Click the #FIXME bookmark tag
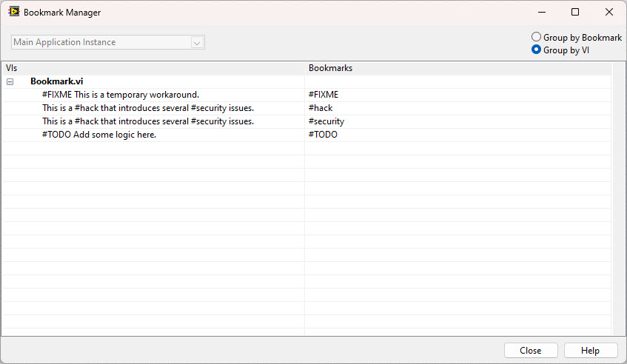The width and height of the screenshot is (627, 364). pos(323,95)
